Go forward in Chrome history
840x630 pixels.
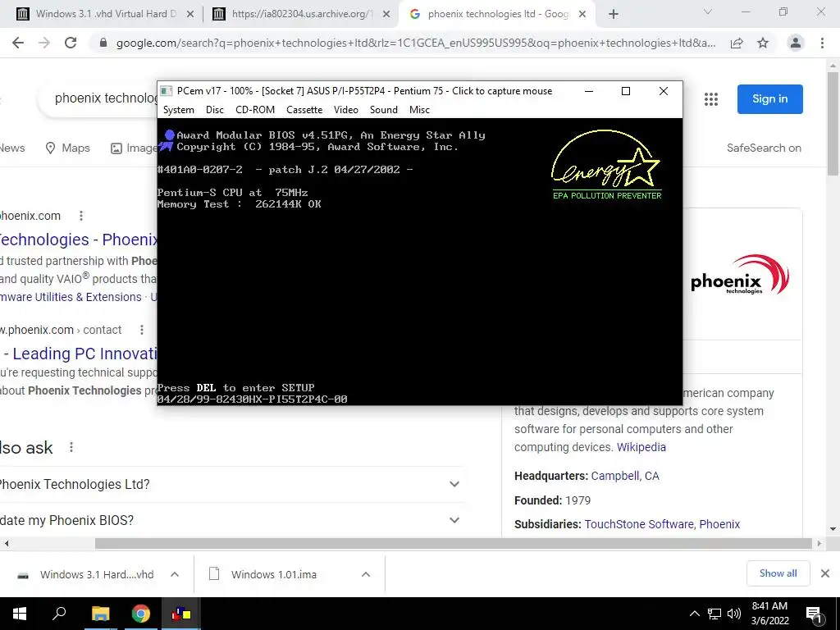tap(44, 43)
